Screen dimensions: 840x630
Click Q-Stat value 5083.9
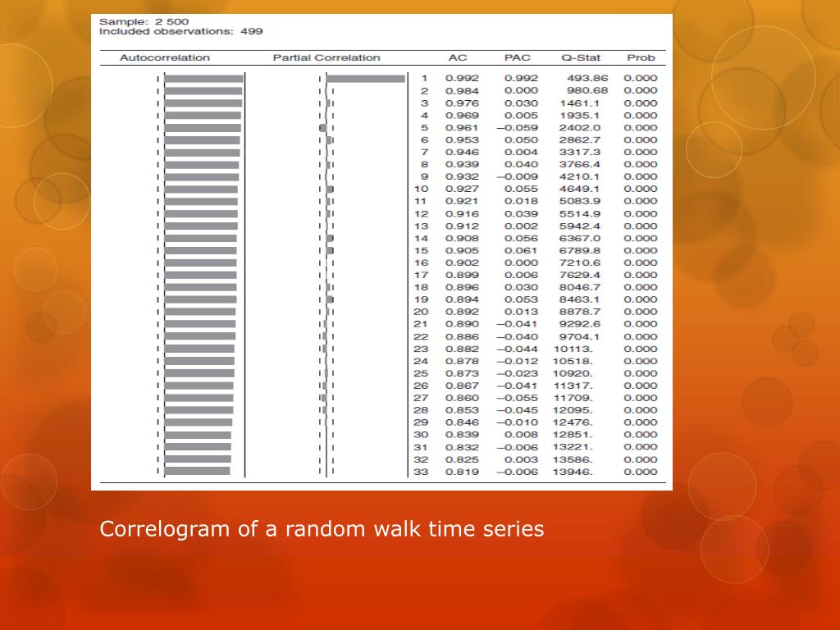coord(580,202)
